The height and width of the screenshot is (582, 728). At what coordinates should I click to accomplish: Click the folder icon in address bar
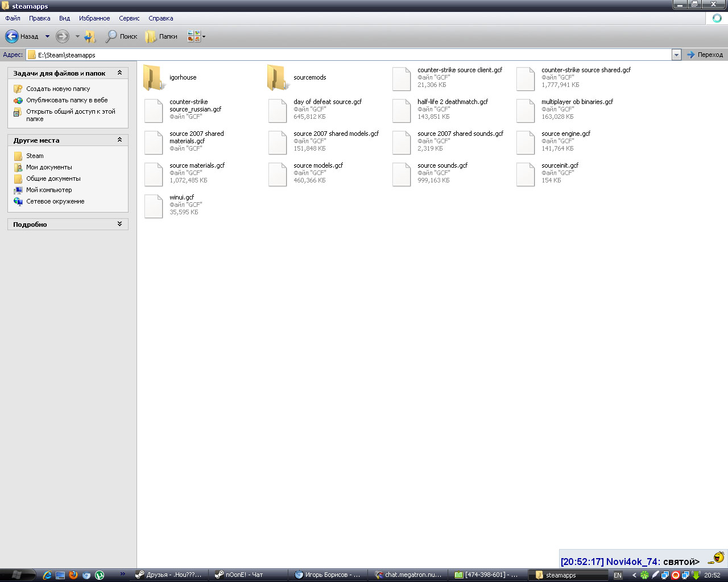tap(32, 55)
